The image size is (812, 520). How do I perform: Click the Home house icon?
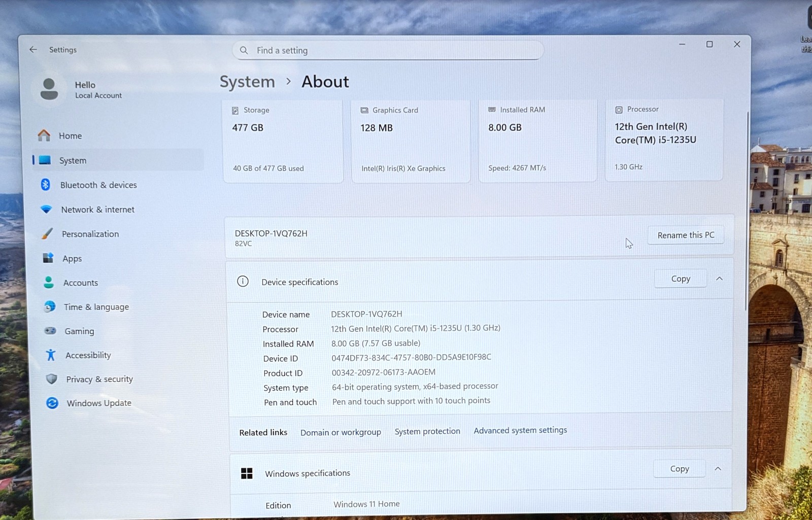coord(44,135)
